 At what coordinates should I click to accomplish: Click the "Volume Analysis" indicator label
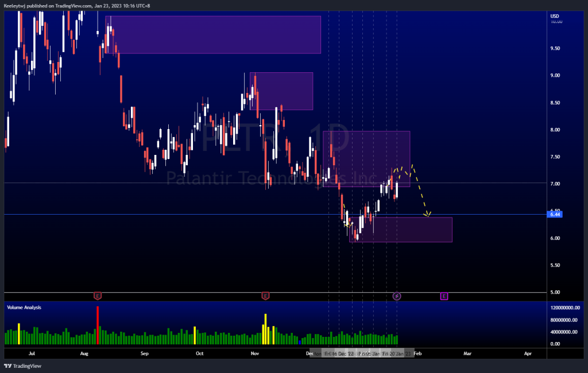click(x=25, y=308)
